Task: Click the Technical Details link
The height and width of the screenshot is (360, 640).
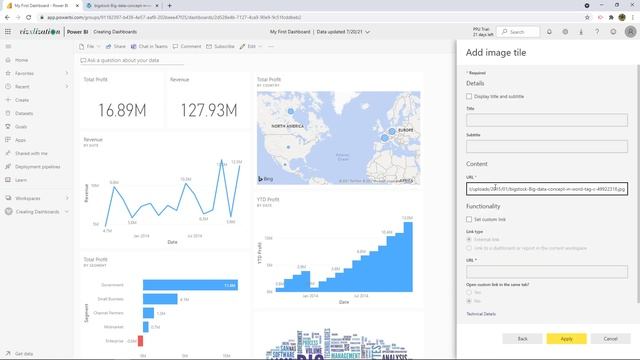Action: (x=481, y=314)
